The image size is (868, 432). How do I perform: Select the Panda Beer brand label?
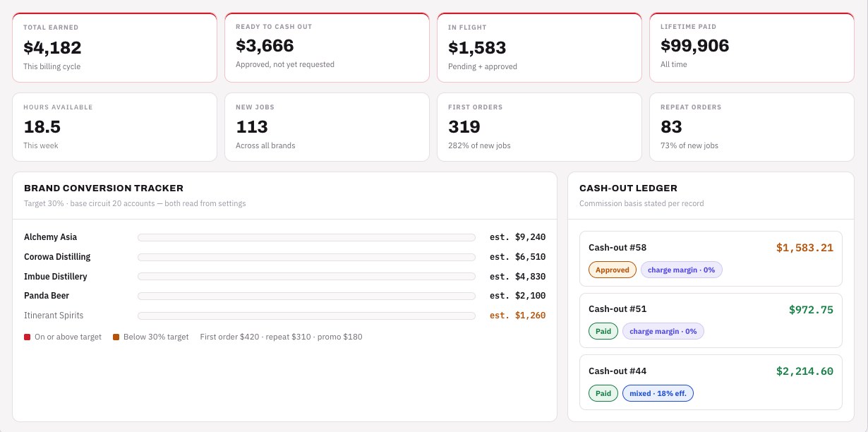pyautogui.click(x=47, y=296)
